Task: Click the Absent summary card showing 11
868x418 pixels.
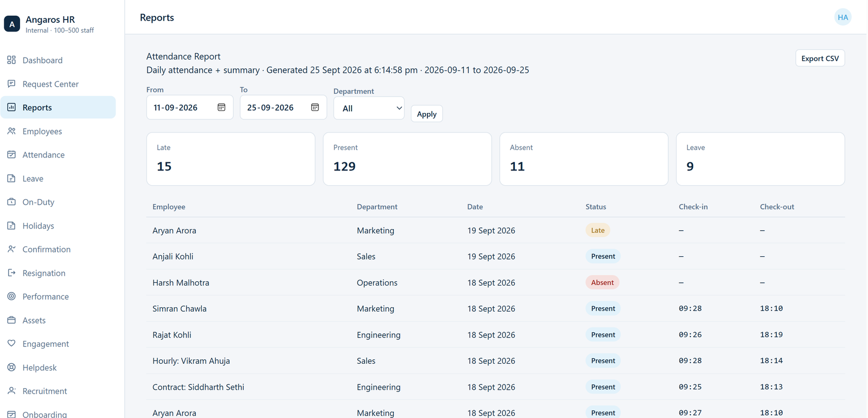Action: (x=584, y=159)
